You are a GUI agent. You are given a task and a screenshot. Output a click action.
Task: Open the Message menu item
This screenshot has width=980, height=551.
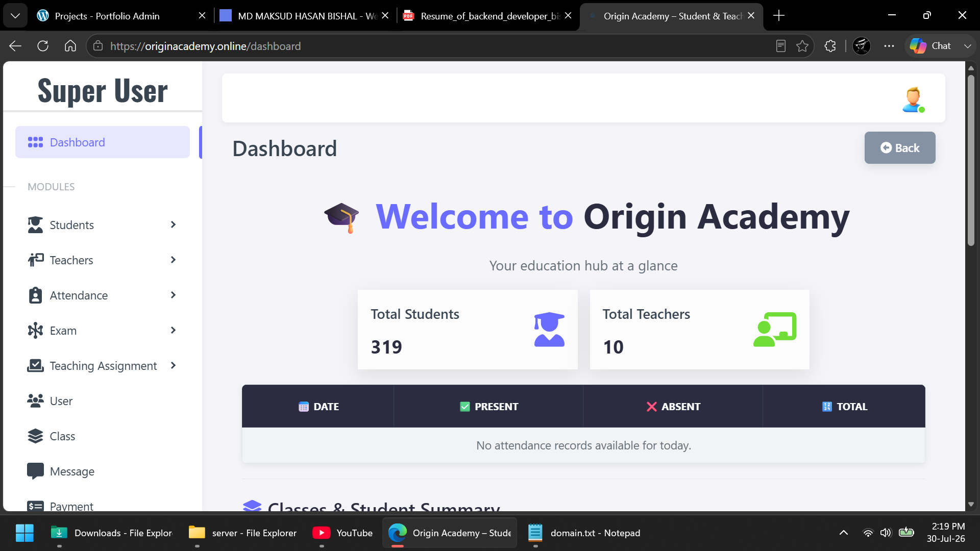102,471
